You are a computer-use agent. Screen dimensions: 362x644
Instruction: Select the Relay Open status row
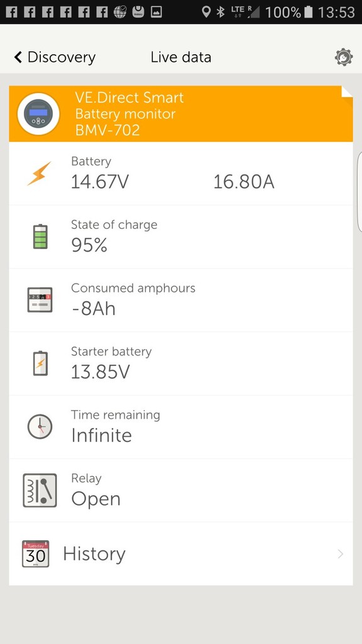[180, 491]
